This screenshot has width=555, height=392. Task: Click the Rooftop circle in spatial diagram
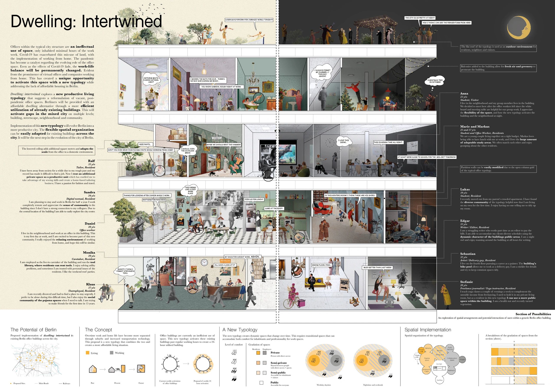pyautogui.click(x=439, y=380)
